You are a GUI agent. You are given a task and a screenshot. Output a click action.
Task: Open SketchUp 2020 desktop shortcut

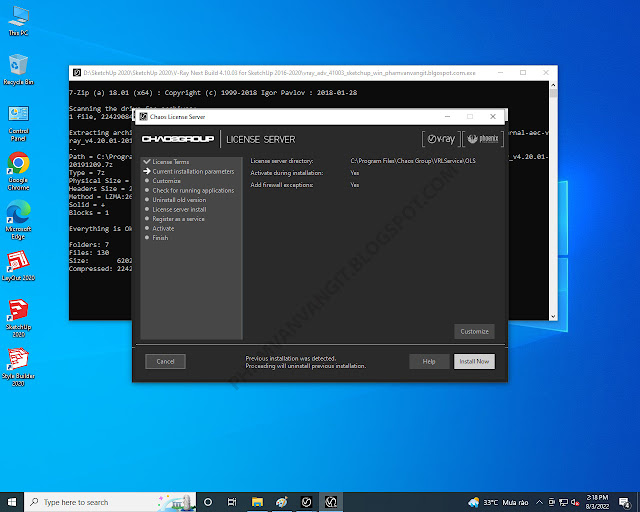pyautogui.click(x=18, y=318)
